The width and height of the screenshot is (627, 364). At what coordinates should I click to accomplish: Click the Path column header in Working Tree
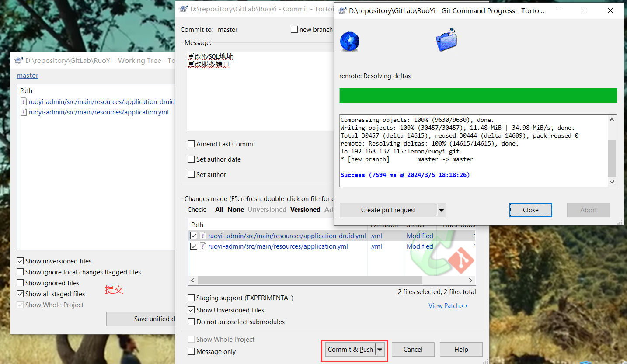coord(26,91)
